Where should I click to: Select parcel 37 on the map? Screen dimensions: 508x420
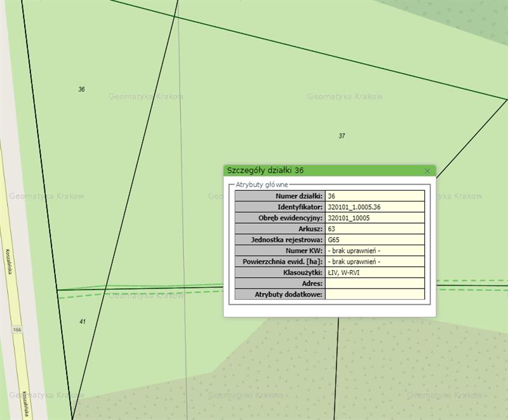point(342,136)
